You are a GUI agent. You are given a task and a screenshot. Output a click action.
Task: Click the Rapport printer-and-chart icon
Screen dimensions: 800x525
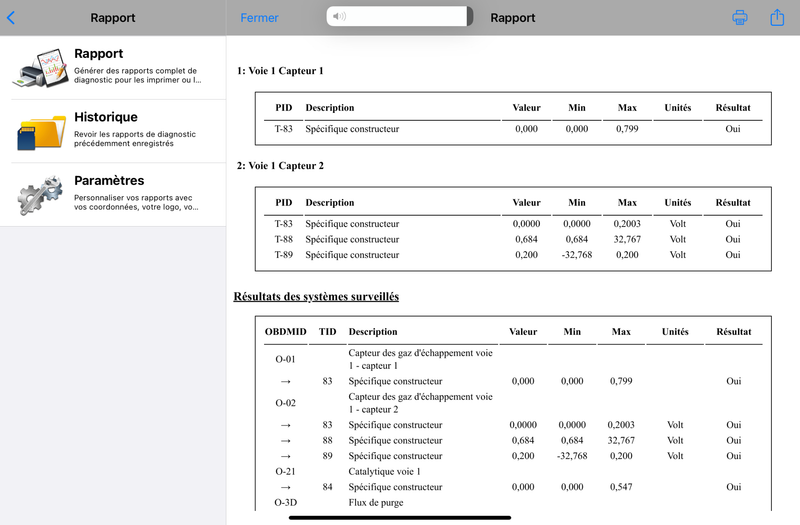point(40,68)
